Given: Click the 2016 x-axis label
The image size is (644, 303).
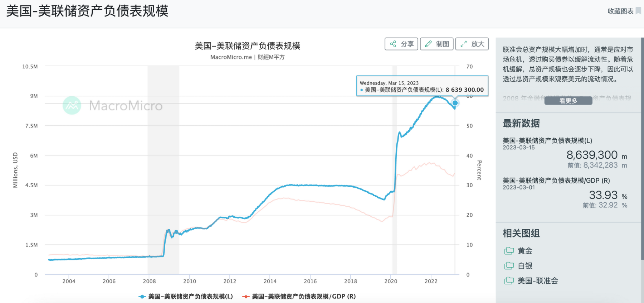Looking at the screenshot, I should pyautogui.click(x=310, y=282).
